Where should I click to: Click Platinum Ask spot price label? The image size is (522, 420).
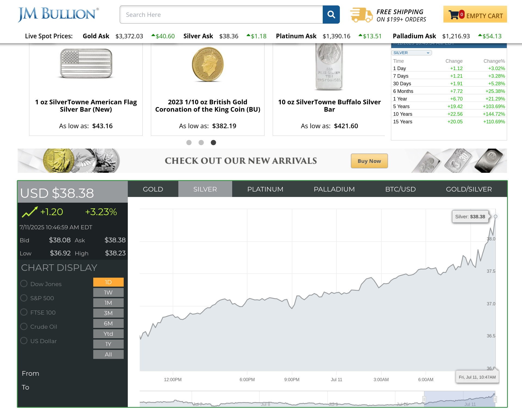[296, 36]
